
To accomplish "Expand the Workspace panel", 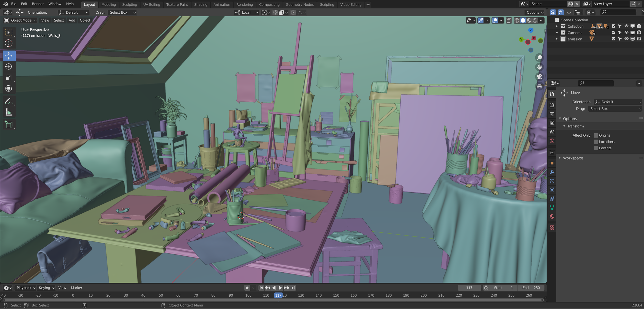I will click(x=573, y=158).
